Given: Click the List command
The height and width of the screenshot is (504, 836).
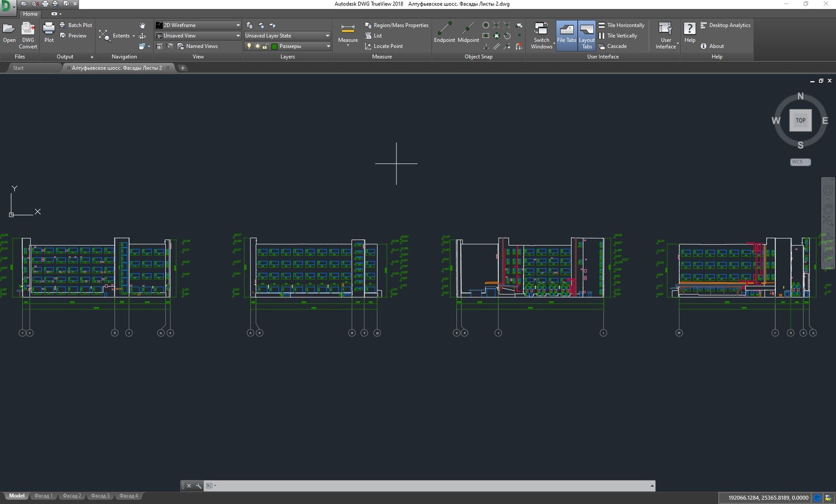Looking at the screenshot, I should click(374, 36).
